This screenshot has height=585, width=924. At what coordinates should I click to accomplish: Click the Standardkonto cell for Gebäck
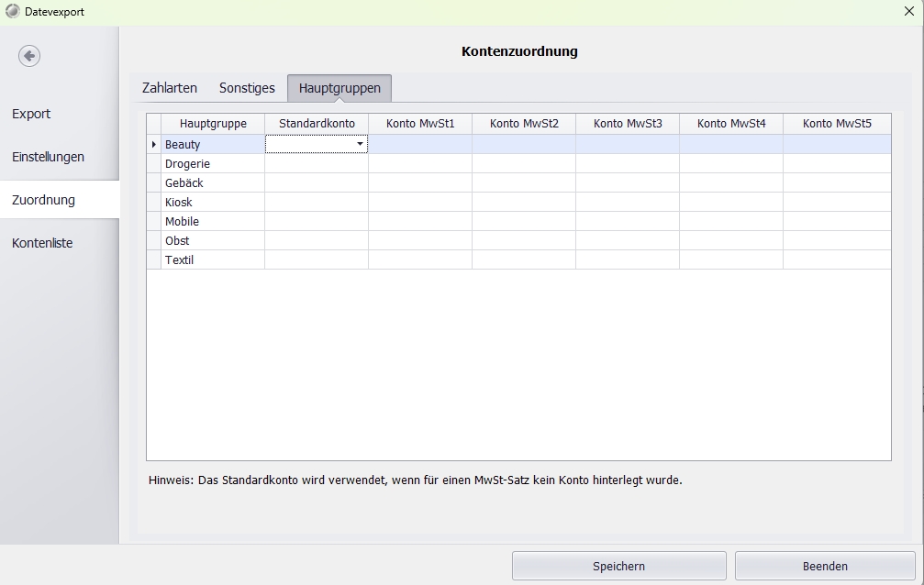pyautogui.click(x=317, y=182)
